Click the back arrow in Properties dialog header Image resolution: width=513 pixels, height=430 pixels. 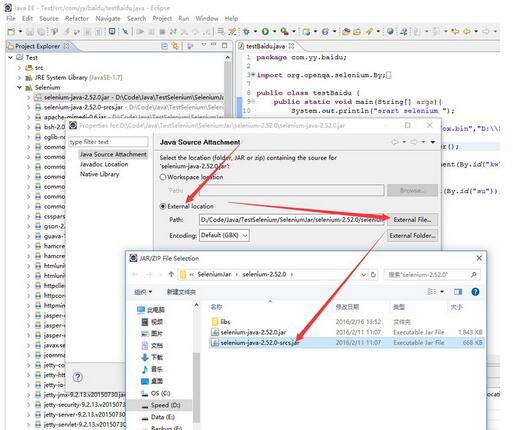coord(395,142)
